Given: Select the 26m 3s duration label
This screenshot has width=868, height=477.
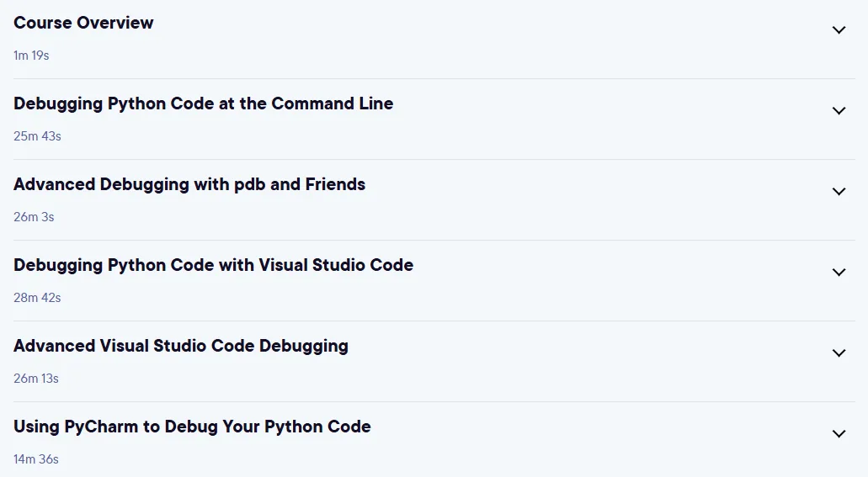Looking at the screenshot, I should [34, 217].
